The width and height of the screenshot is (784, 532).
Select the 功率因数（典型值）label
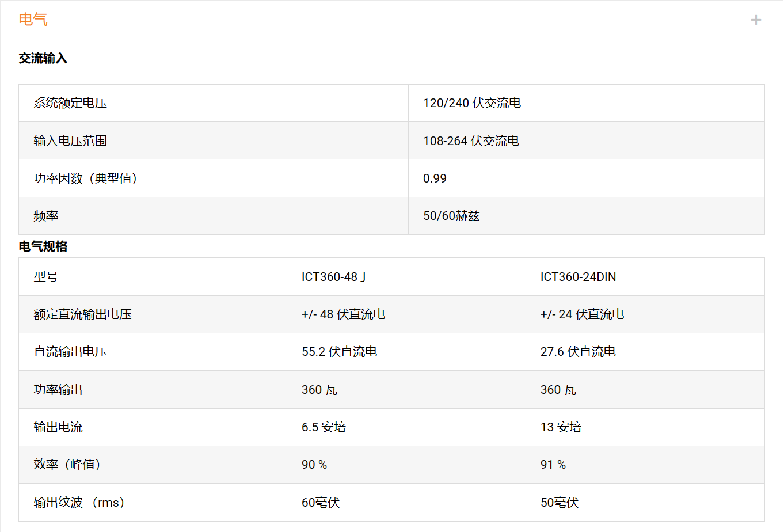[x=85, y=178]
